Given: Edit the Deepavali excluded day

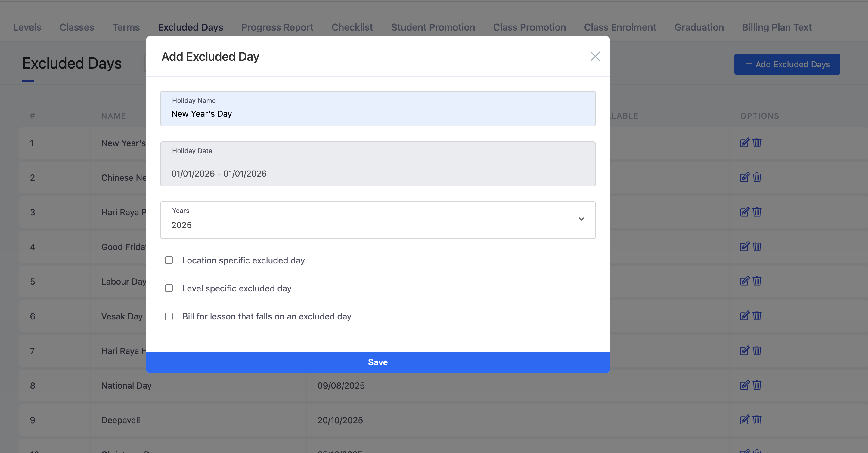Looking at the screenshot, I should click(744, 420).
